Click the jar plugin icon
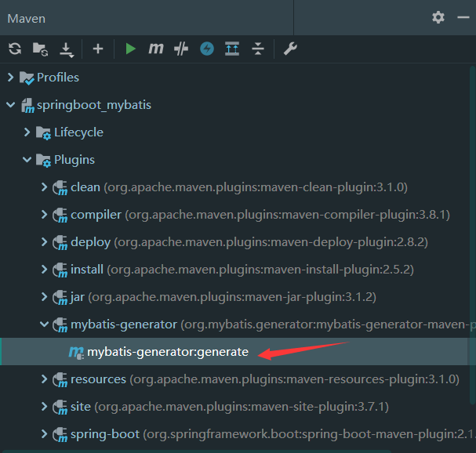 60,298
